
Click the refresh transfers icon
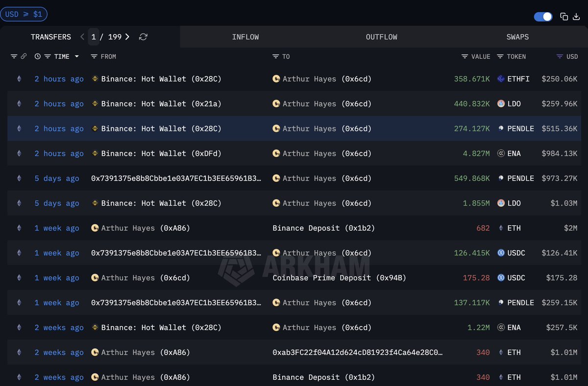[143, 37]
